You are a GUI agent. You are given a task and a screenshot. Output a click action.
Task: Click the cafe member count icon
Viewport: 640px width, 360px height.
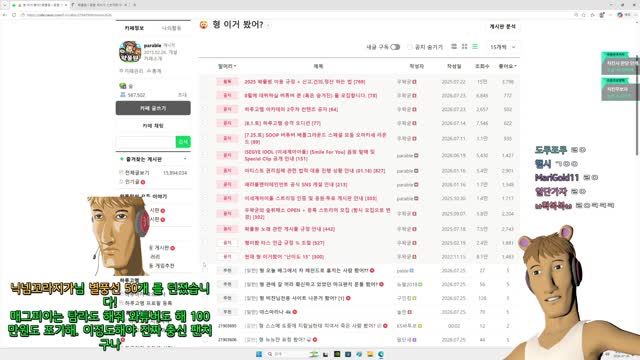coord(122,95)
